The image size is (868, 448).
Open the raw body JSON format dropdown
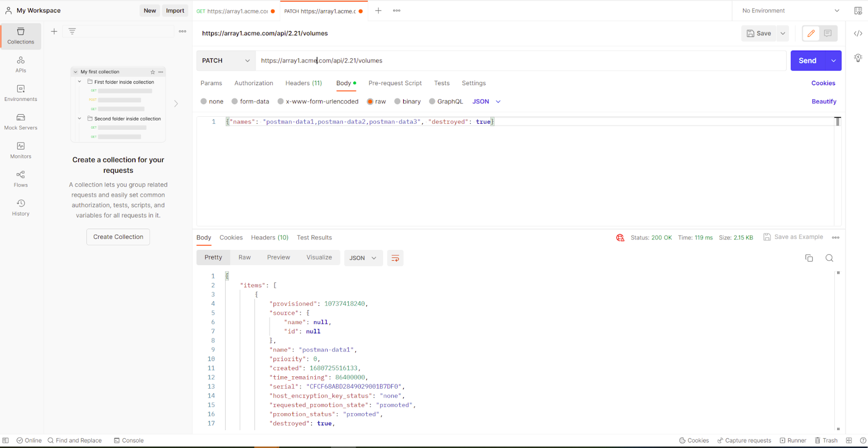(x=487, y=102)
